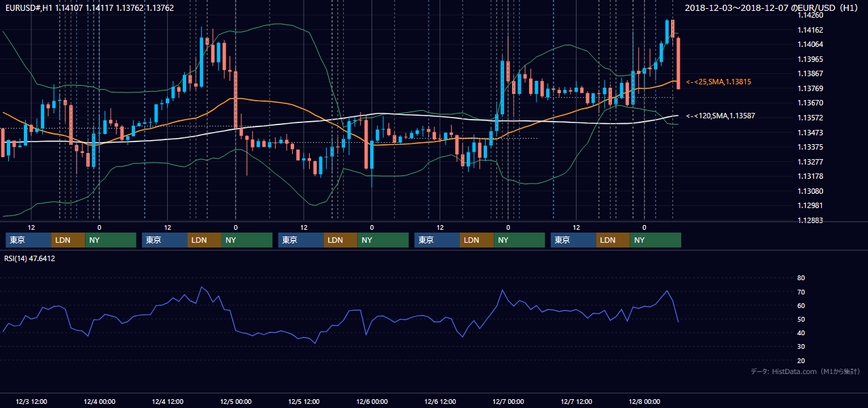Click the 120 SMA 1.13587 label
Screen dimensions: 868x408
point(721,116)
